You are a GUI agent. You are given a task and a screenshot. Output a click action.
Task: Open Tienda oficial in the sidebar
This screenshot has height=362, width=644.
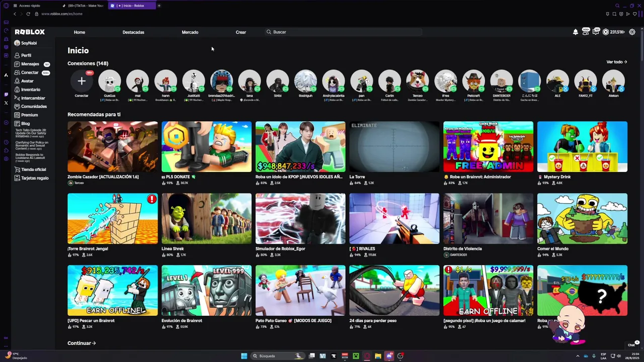tap(30, 169)
